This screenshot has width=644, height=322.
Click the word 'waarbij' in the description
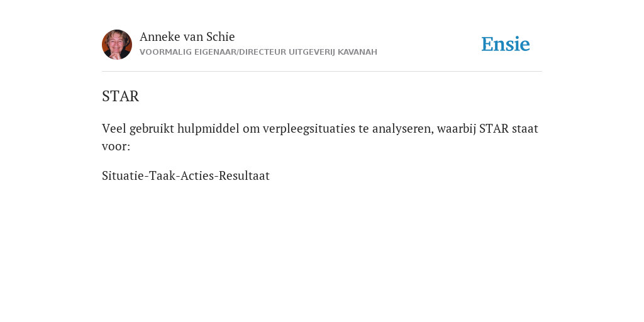457,128
